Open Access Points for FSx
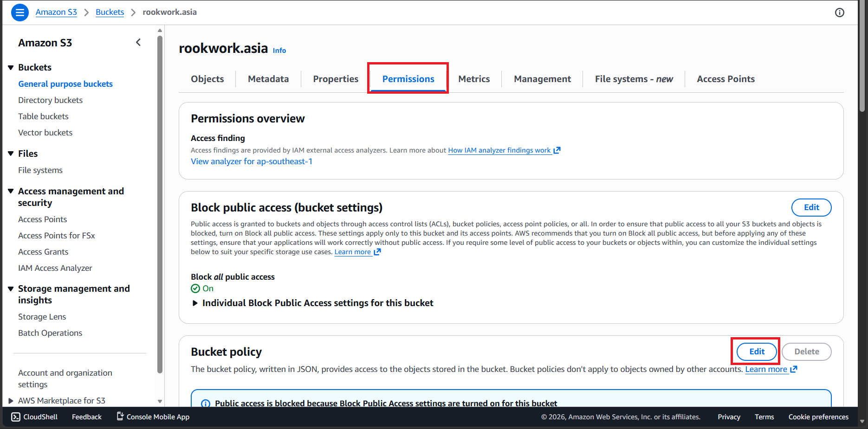The height and width of the screenshot is (429, 868). coord(57,236)
